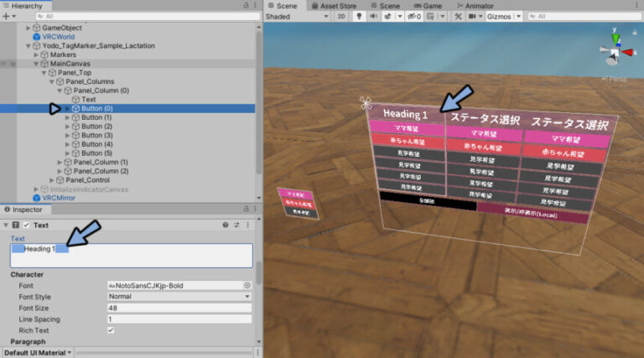
Task: Collapse Yodo_TagMarker_Sample_Lactation object
Action: pos(29,46)
